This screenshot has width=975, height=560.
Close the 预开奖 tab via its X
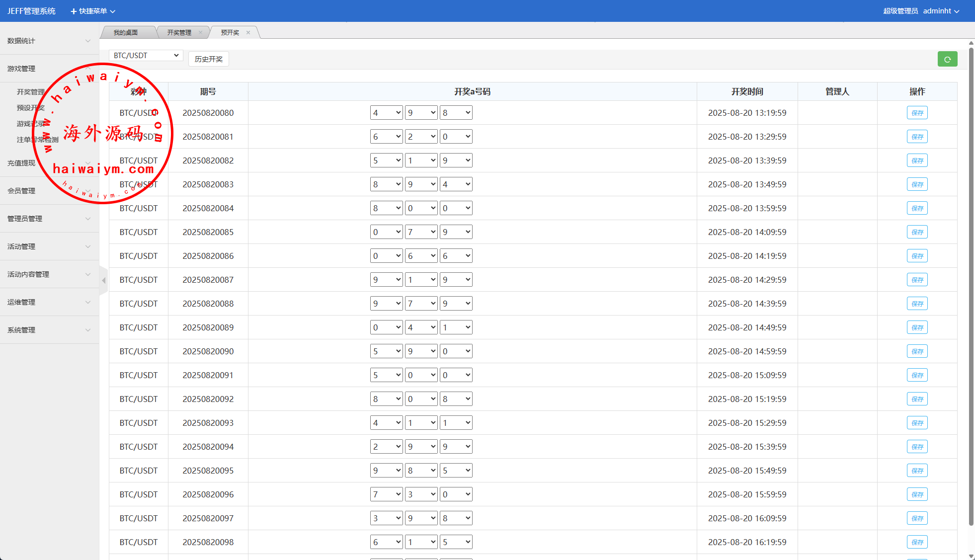[x=248, y=33]
